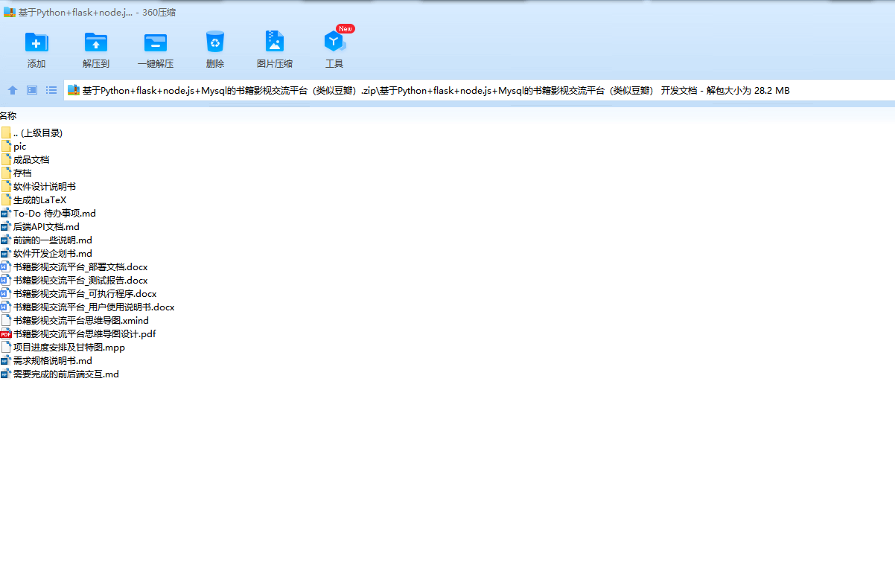895x588 pixels.
Task: Select the file name 前端的一些说明.md
Action: 53,240
